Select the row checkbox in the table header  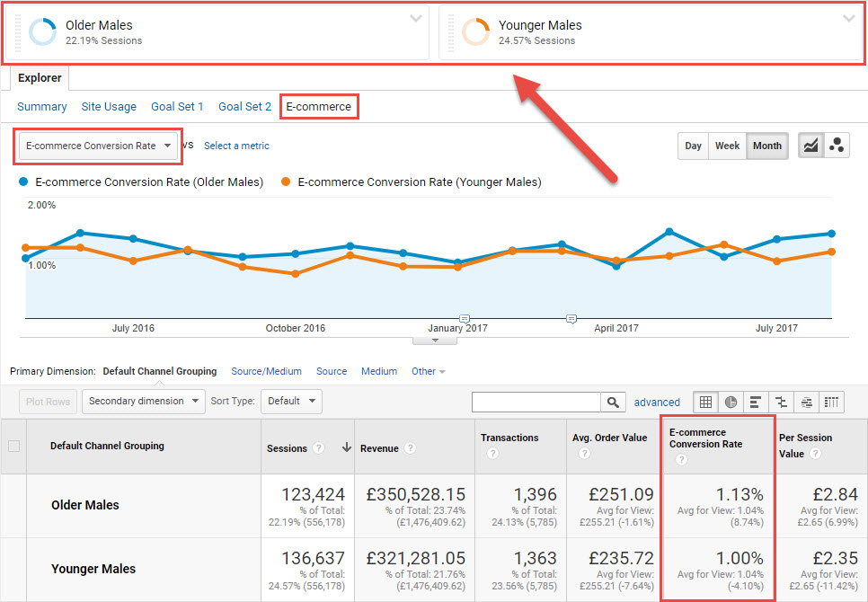pos(13,445)
